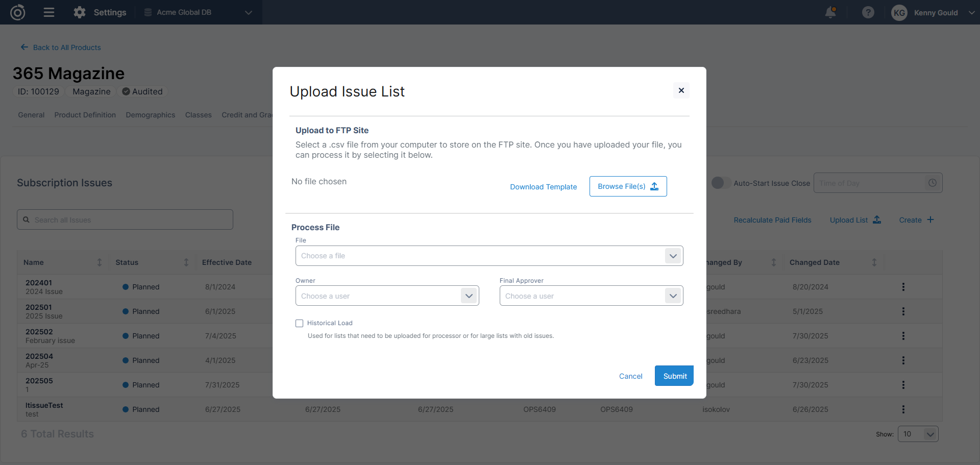Toggle the Auto-Start Issue Close switch

point(721,183)
